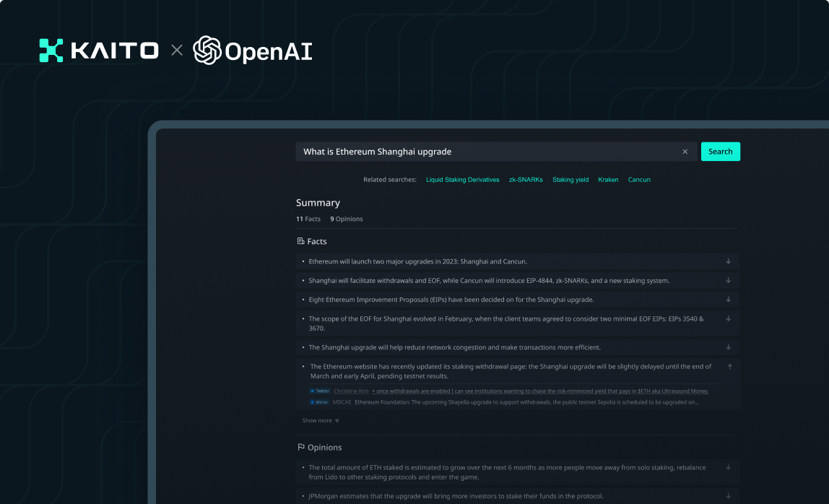Open Liquid Staking Derivatives related search
The height and width of the screenshot is (504, 829).
(x=462, y=180)
